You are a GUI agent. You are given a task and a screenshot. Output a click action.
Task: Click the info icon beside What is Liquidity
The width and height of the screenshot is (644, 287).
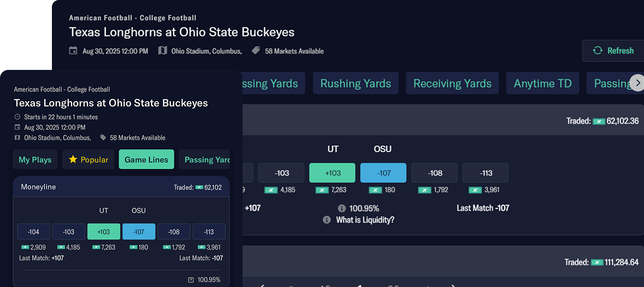click(x=327, y=220)
